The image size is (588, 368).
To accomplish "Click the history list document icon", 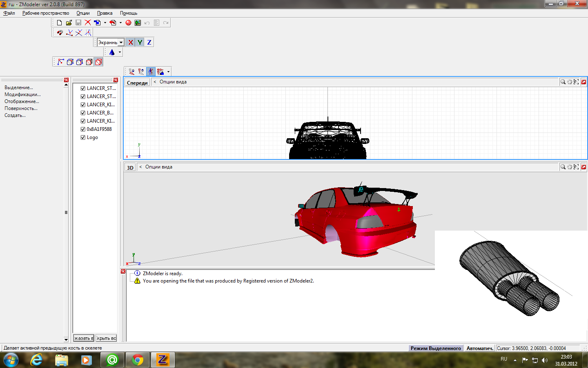I will pyautogui.click(x=156, y=23).
